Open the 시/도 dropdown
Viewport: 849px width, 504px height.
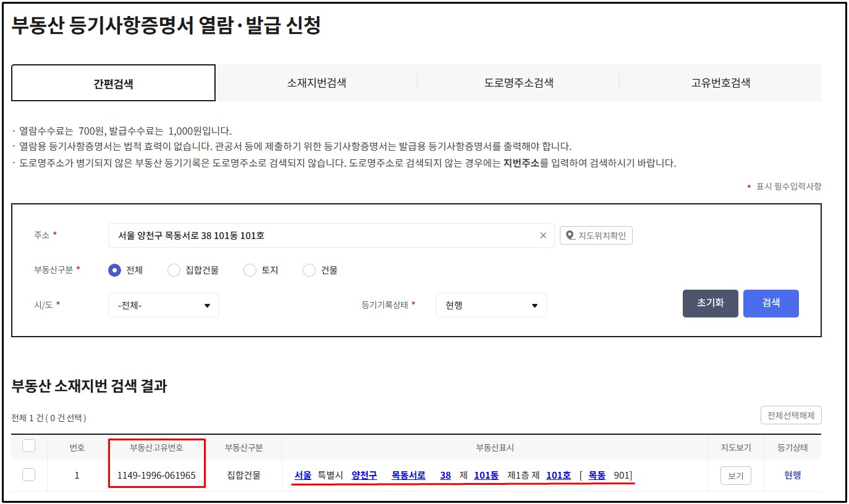click(163, 304)
